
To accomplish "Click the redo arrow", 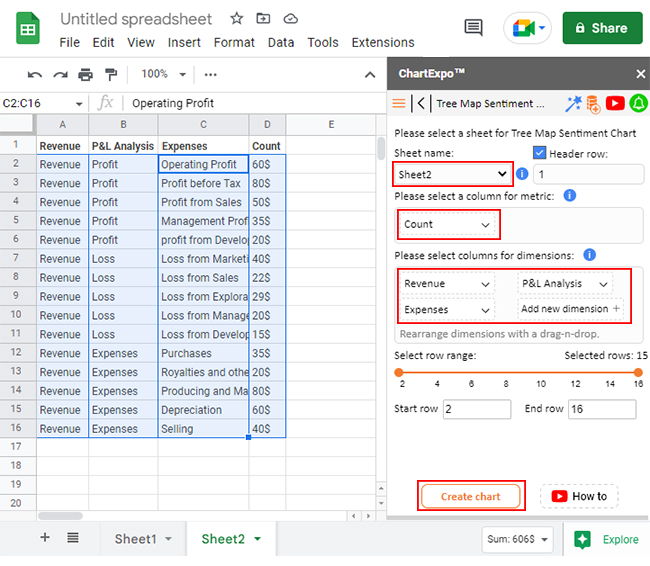I will 61,75.
